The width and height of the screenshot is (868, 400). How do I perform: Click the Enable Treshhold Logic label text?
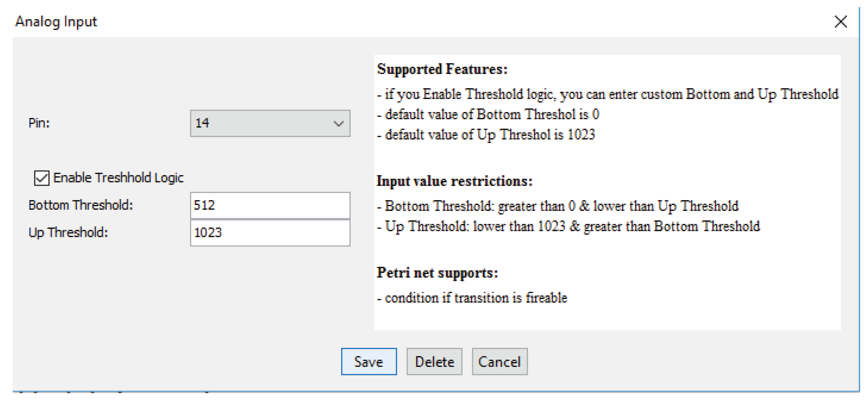point(118,178)
